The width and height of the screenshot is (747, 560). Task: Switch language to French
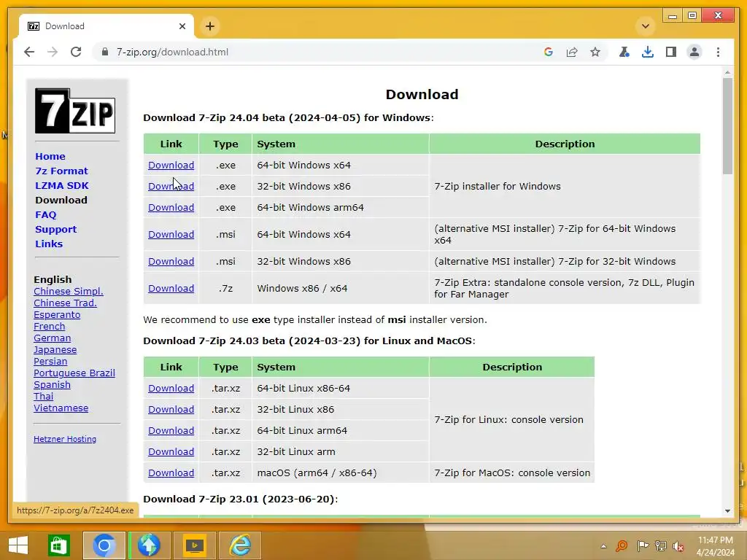49,326
